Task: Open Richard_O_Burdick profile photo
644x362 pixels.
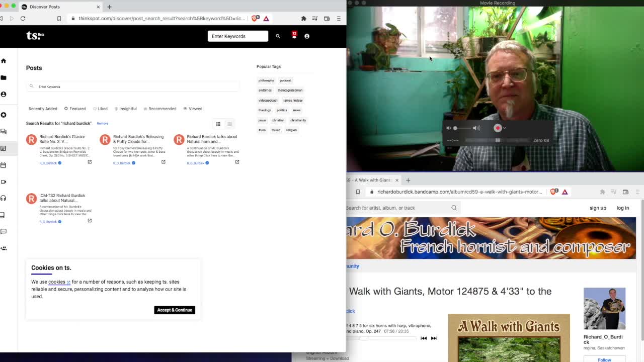Action: pyautogui.click(x=604, y=309)
